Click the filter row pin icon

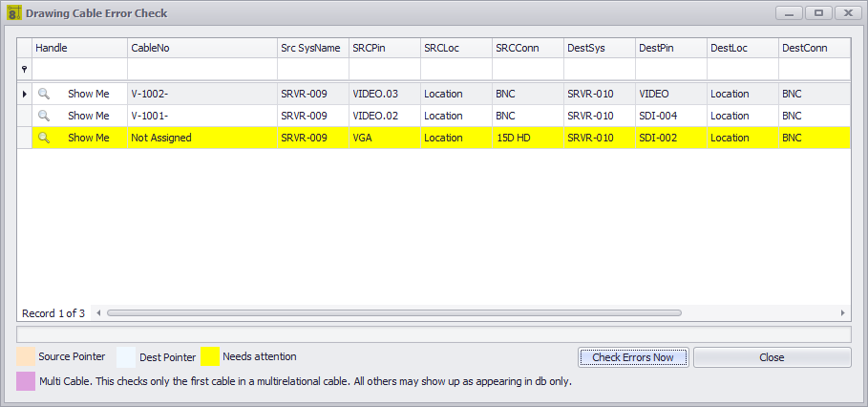pyautogui.click(x=25, y=69)
